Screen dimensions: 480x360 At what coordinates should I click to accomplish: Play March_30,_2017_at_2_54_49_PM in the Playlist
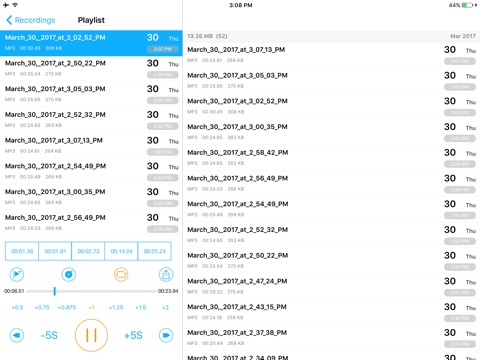[x=91, y=171]
